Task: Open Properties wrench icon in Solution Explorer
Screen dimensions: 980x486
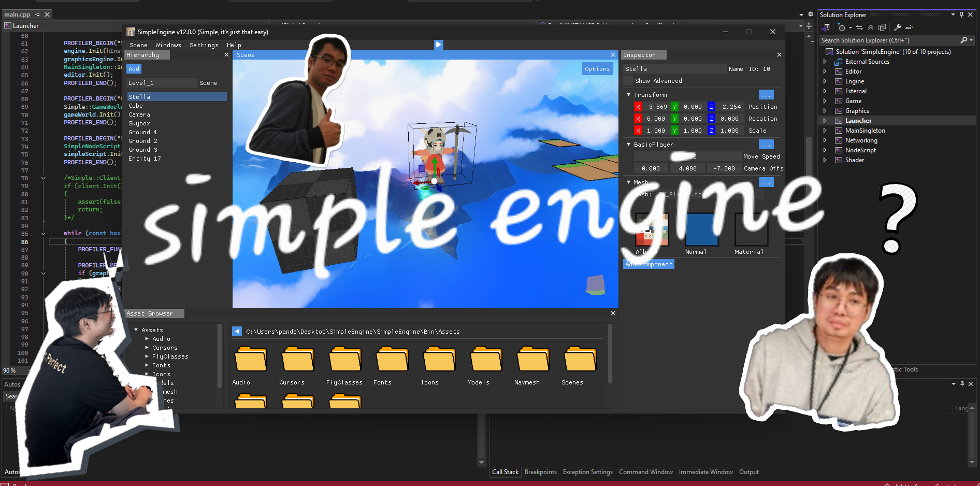Action: point(898,27)
